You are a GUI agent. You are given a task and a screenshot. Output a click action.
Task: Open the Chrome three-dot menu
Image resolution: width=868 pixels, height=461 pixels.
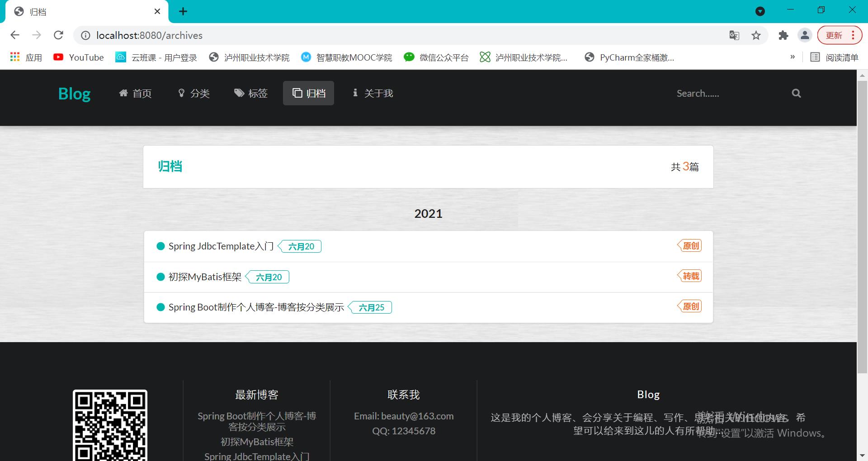853,35
